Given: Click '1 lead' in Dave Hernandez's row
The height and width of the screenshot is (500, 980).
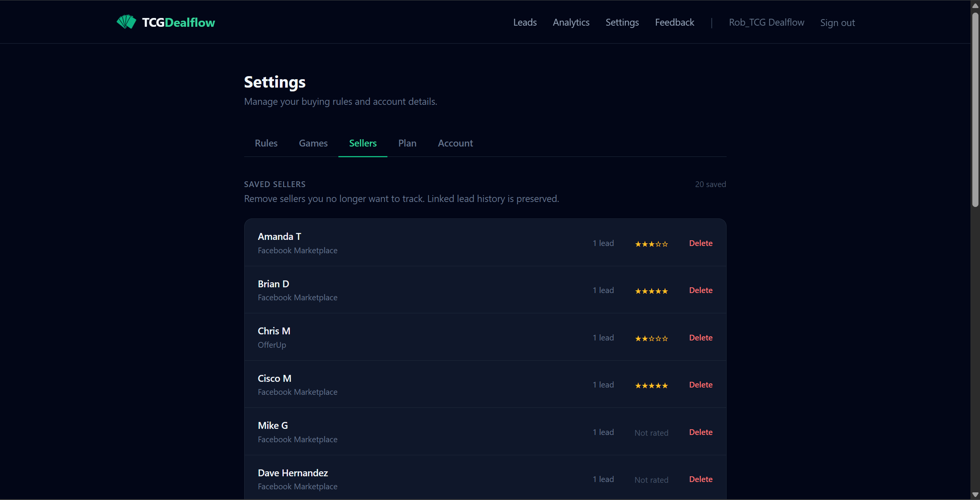Looking at the screenshot, I should (603, 479).
